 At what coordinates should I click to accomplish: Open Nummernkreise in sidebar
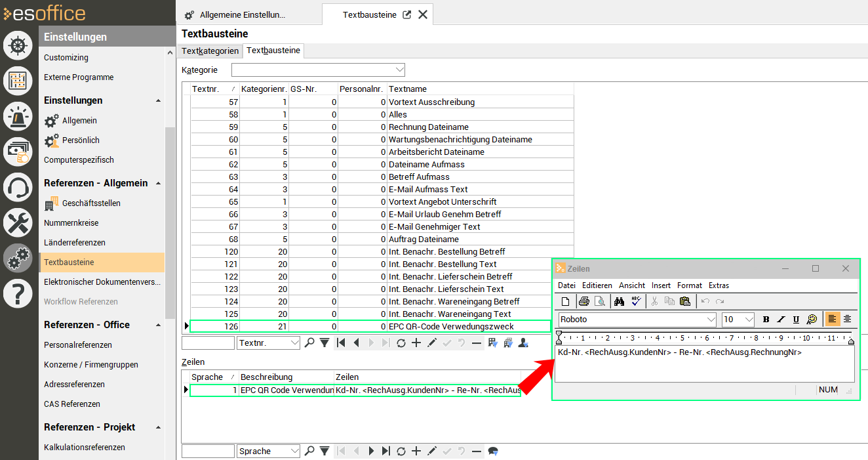point(71,223)
